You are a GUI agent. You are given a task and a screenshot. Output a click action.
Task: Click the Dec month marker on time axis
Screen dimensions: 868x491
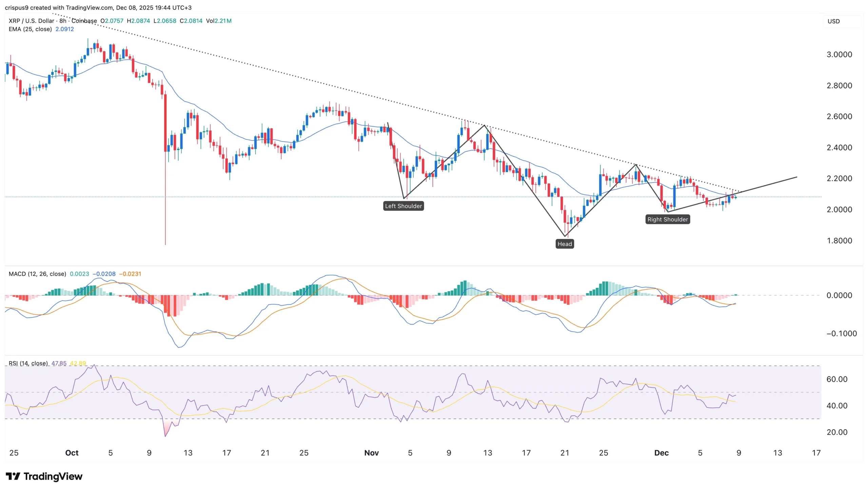tap(661, 453)
